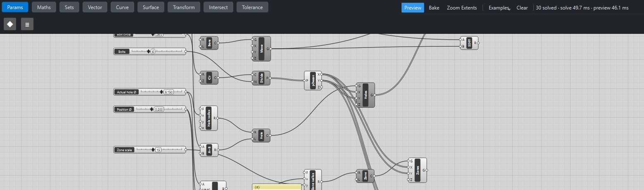Click the Clear button
Screen dimensions: 644x190
point(522,8)
